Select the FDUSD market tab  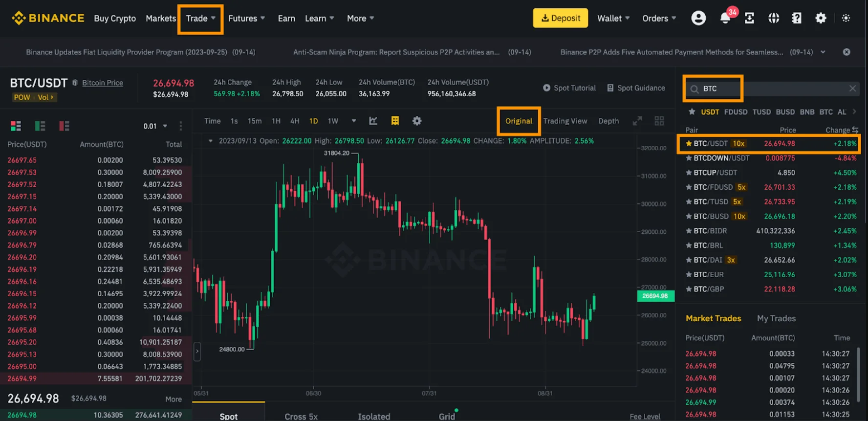(736, 112)
